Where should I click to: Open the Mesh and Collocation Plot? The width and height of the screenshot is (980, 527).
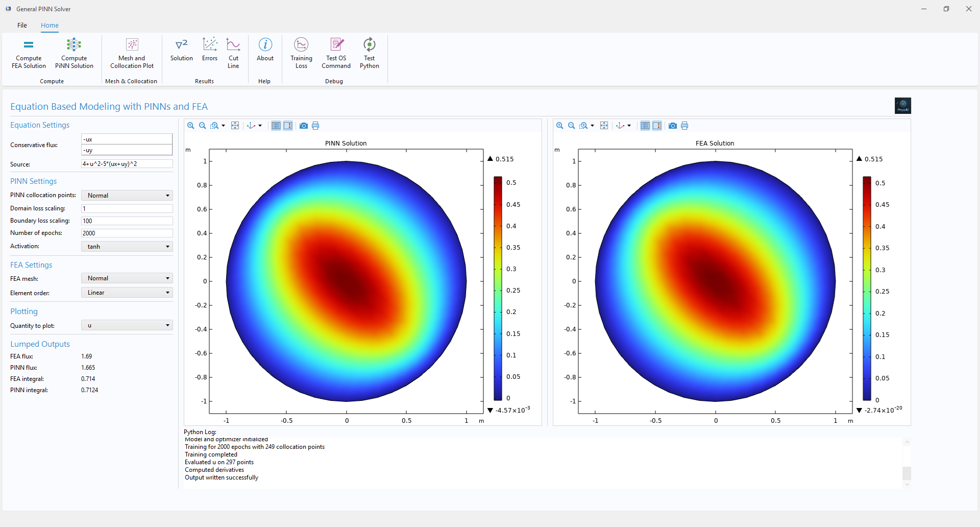(131, 53)
